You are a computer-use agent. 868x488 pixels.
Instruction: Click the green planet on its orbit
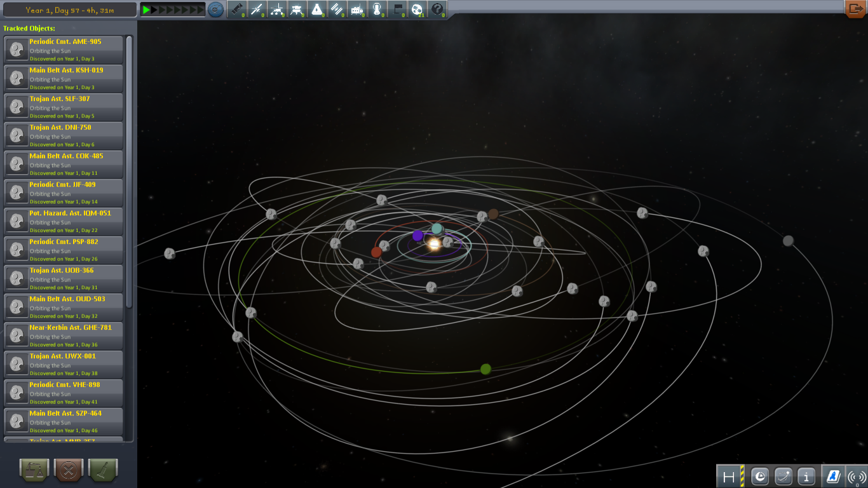point(485,369)
